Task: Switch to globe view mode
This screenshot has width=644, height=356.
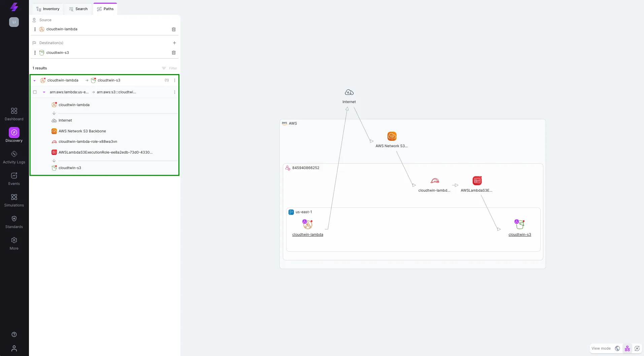Action: [x=617, y=348]
